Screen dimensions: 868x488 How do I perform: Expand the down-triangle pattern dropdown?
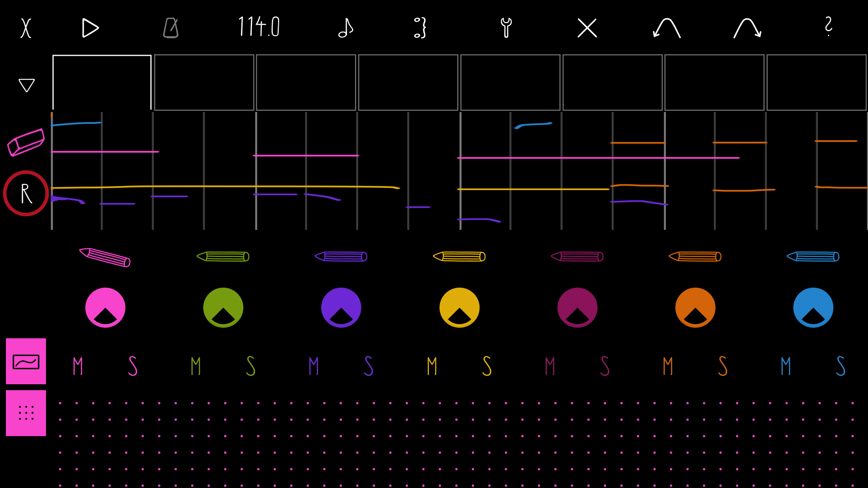click(26, 85)
